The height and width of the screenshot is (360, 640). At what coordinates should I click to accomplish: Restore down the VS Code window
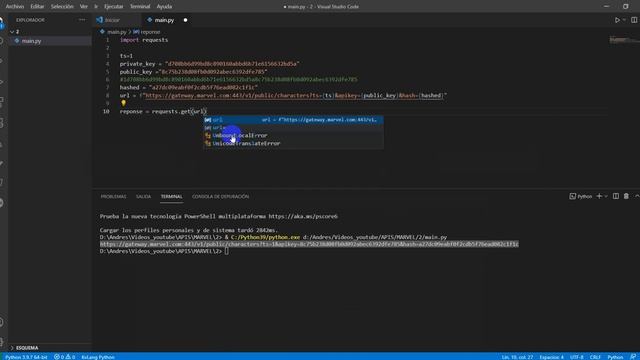[625, 7]
